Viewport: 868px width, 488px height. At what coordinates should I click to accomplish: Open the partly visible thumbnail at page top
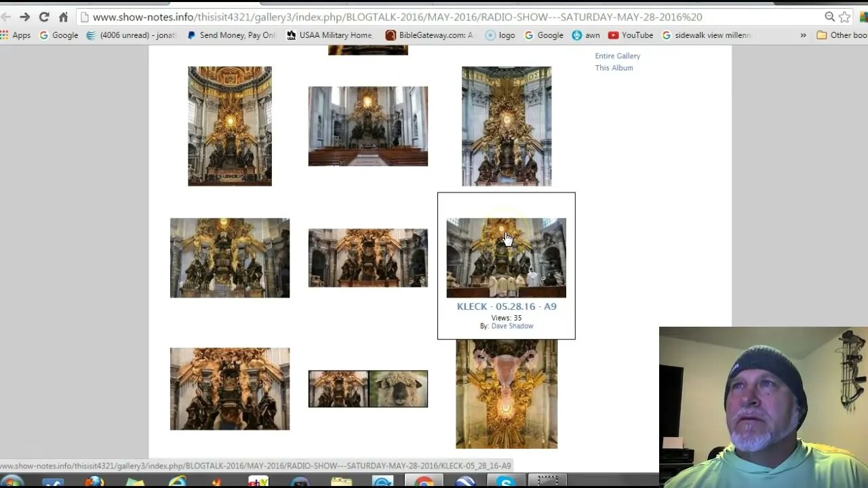(368, 50)
